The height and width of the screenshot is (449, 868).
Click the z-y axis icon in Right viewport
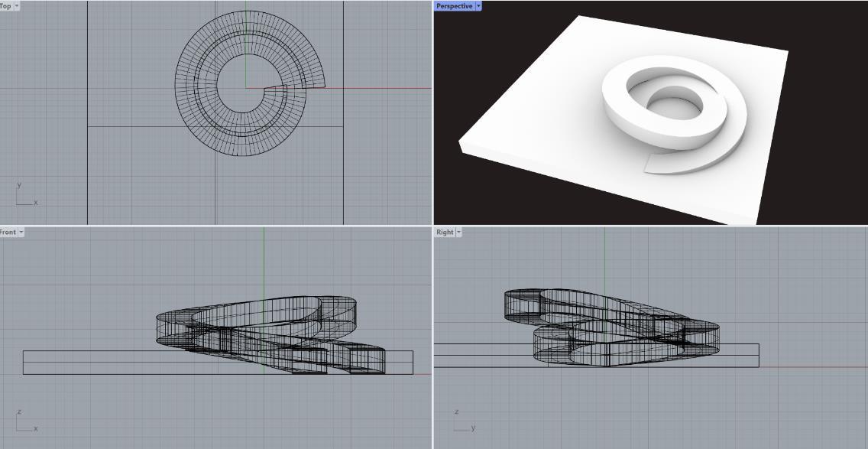click(465, 420)
